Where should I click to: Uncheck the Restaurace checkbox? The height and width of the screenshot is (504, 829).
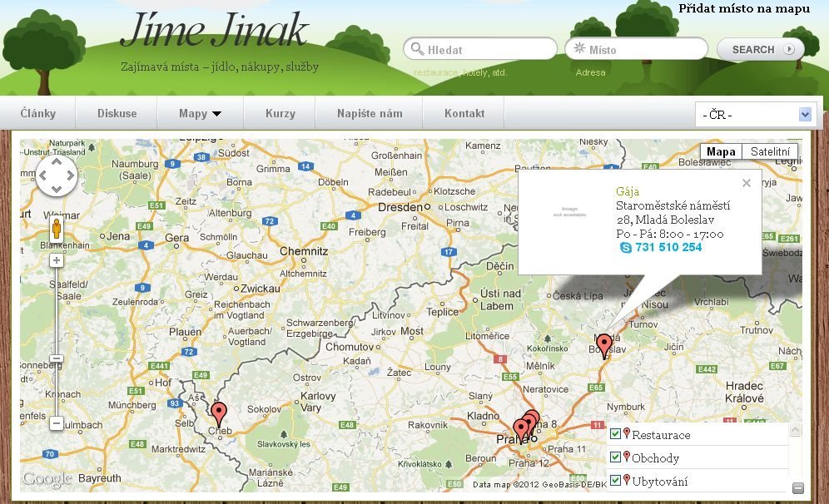tap(615, 434)
